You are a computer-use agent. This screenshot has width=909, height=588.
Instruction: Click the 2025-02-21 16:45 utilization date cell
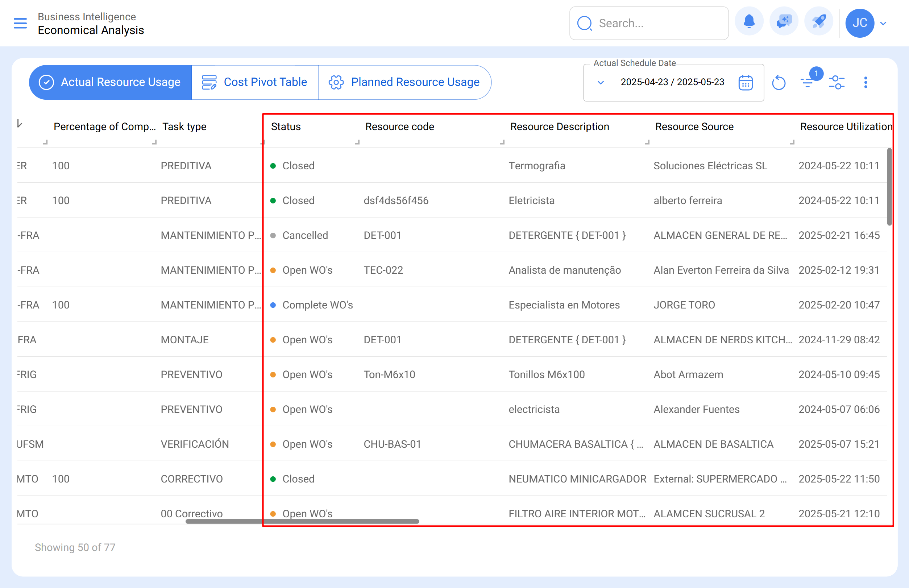click(839, 235)
